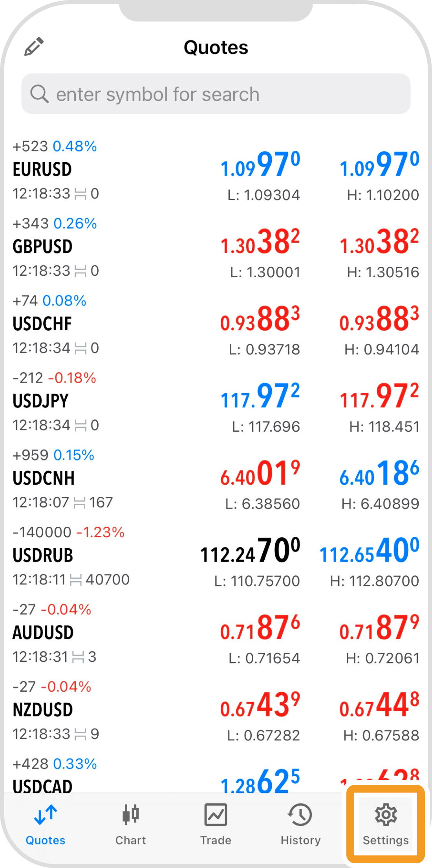Screen dimensions: 432x868
Task: Tap the AUDUSD bid price 0.71876
Action: coord(260,628)
